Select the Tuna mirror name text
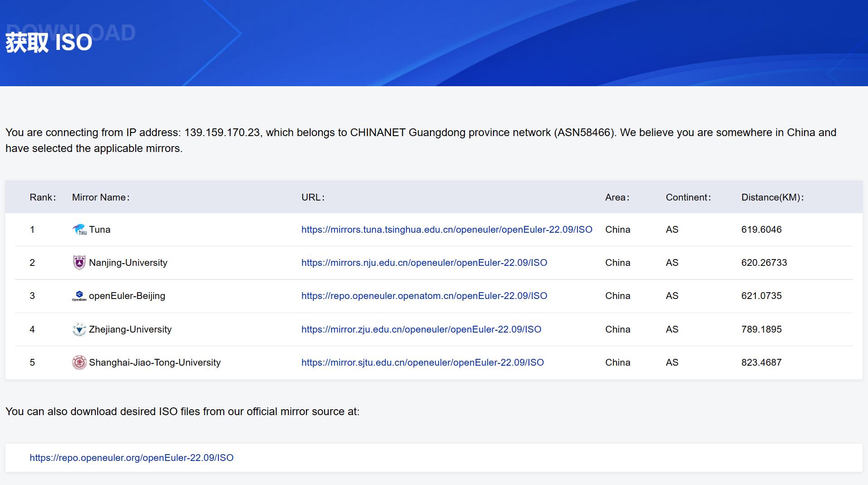The height and width of the screenshot is (485, 868). coord(100,230)
